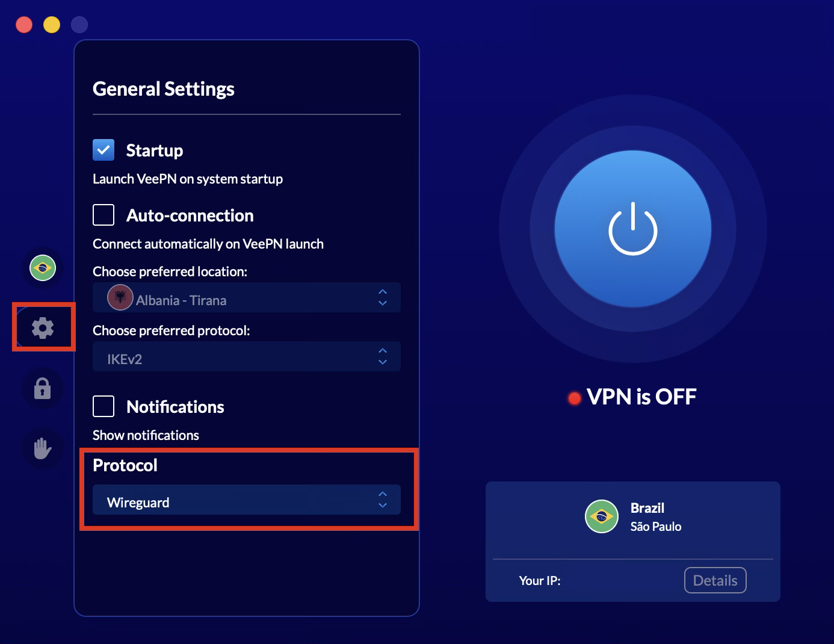
Task: Click the padlock icon in sidebar
Action: (x=43, y=388)
